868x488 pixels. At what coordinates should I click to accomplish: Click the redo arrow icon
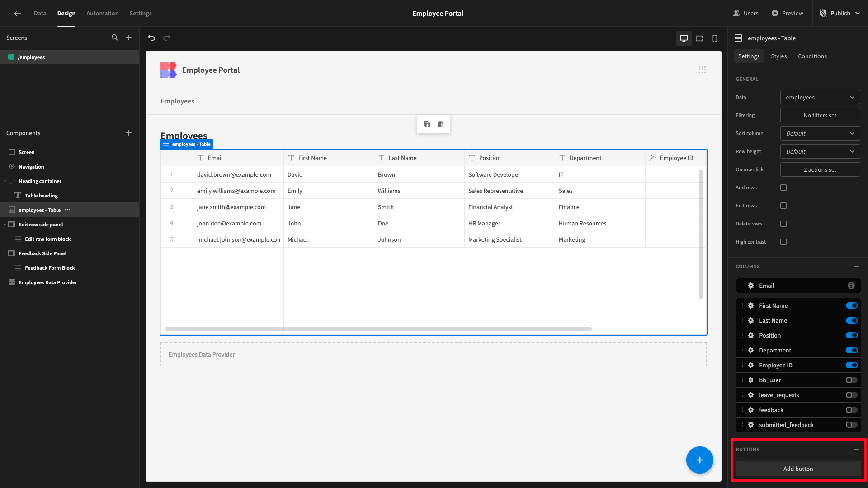pyautogui.click(x=167, y=38)
